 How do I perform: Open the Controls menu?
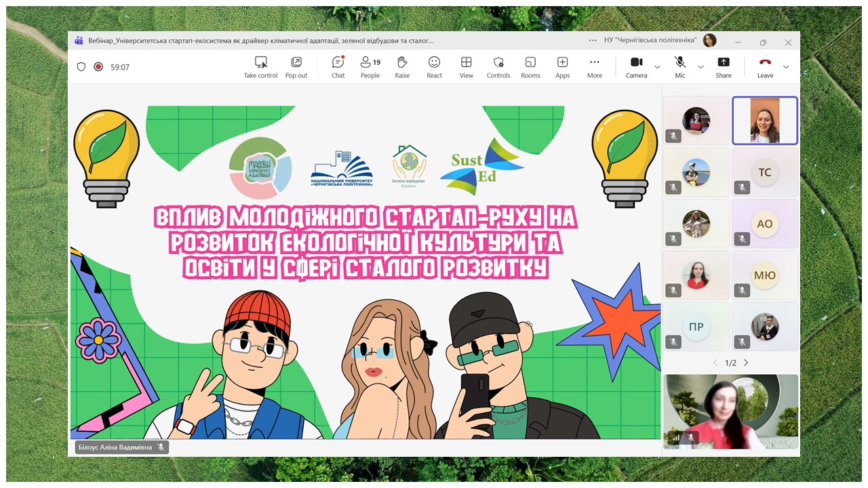pos(498,67)
